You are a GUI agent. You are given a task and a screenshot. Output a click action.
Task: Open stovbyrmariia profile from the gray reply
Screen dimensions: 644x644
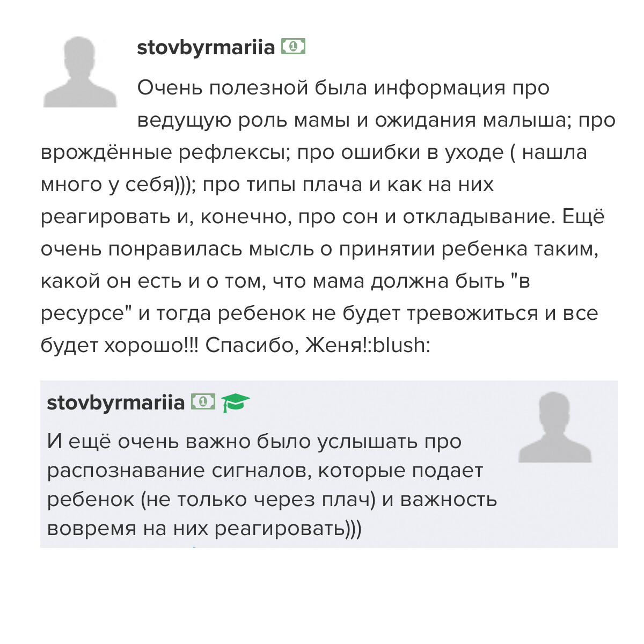pyautogui.click(x=115, y=402)
